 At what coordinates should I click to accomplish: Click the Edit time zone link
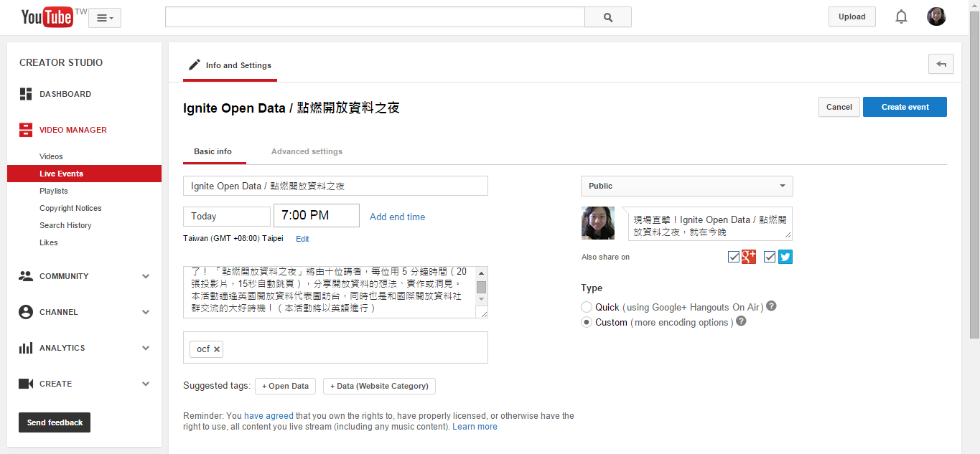pos(302,239)
